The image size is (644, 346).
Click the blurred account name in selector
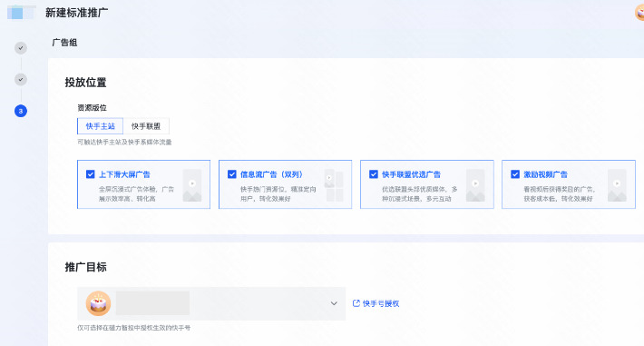152,303
